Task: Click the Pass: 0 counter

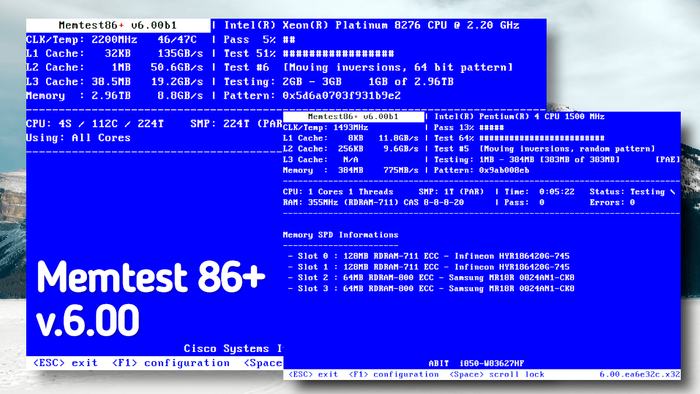Action: click(x=524, y=203)
